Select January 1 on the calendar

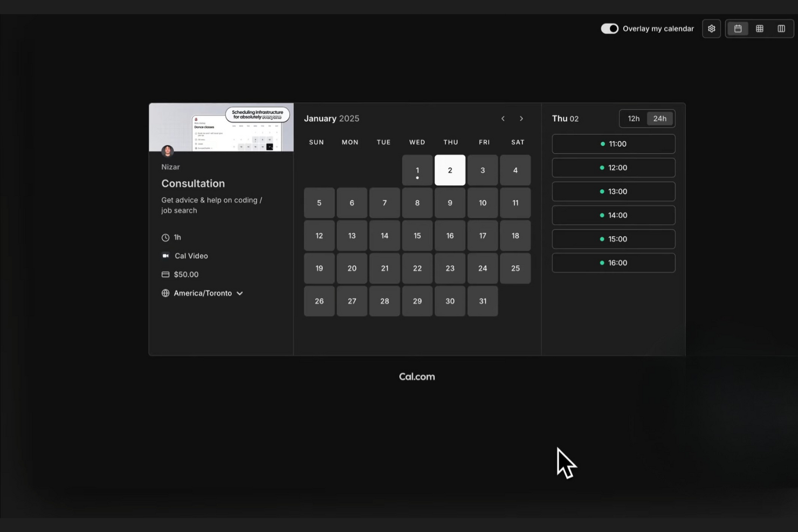pos(417,170)
